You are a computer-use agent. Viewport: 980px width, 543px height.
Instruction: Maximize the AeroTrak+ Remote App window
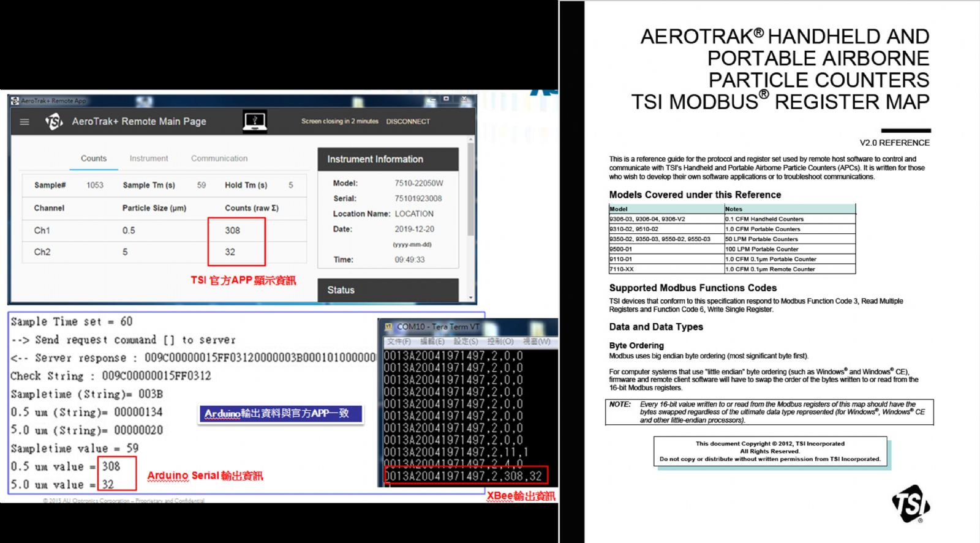[446, 99]
